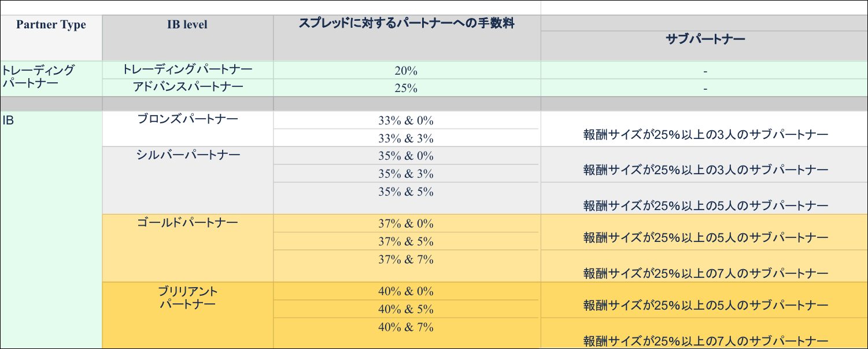Image resolution: width=868 pixels, height=349 pixels.
Task: Click the 35% & 5% cell
Action: coord(406,192)
